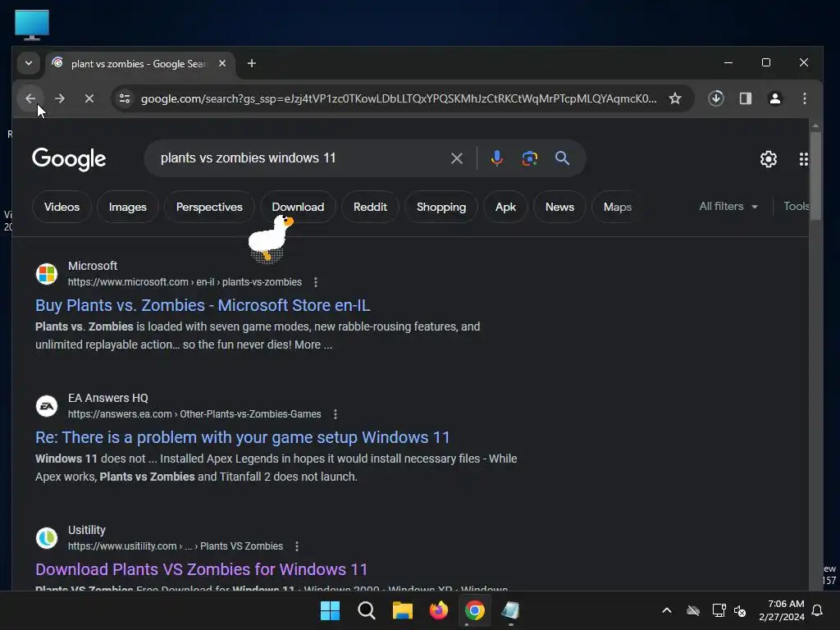Open Windows taskbar Search

pyautogui.click(x=367, y=610)
